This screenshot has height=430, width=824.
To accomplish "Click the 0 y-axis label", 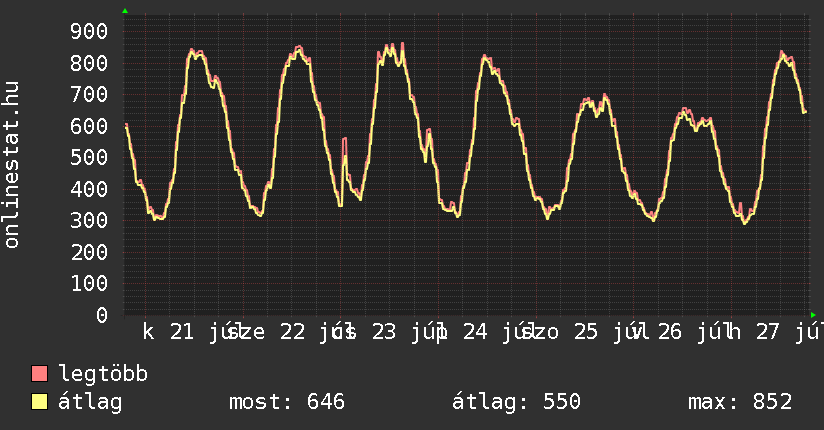I will (102, 315).
